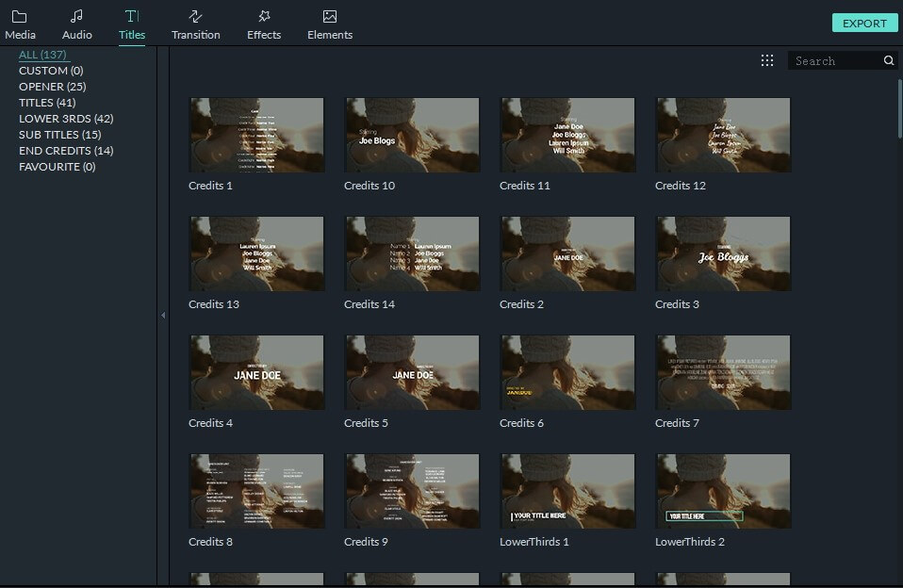This screenshot has height=588, width=903.
Task: Select the LOWER 3RDS (42) category
Action: (66, 119)
